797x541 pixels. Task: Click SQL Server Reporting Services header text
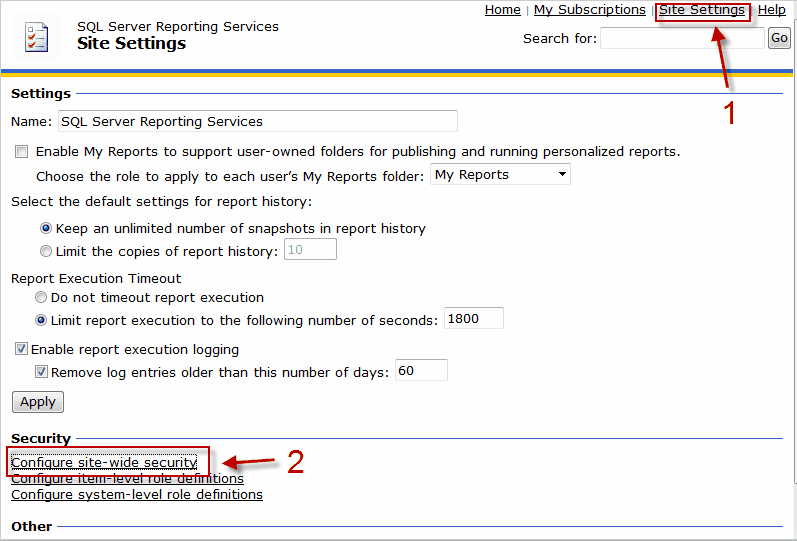pos(178,26)
